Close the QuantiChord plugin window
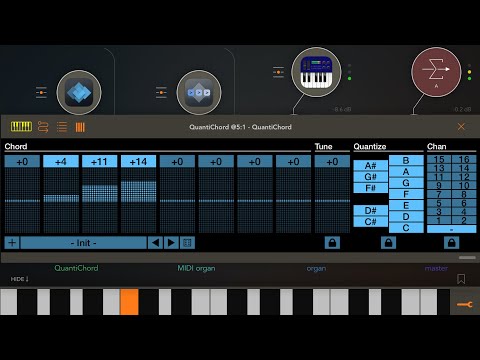The height and width of the screenshot is (360, 480). 461,127
